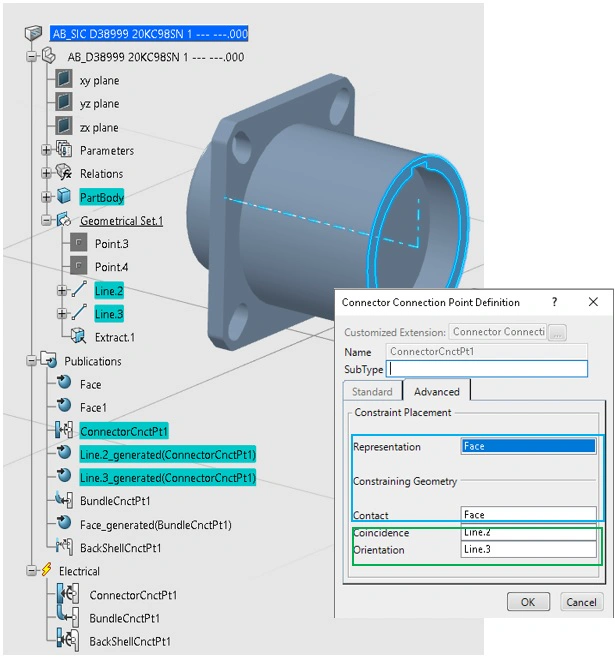The width and height of the screenshot is (615, 657).
Task: Select the PartBody label in tree
Action: tap(102, 197)
